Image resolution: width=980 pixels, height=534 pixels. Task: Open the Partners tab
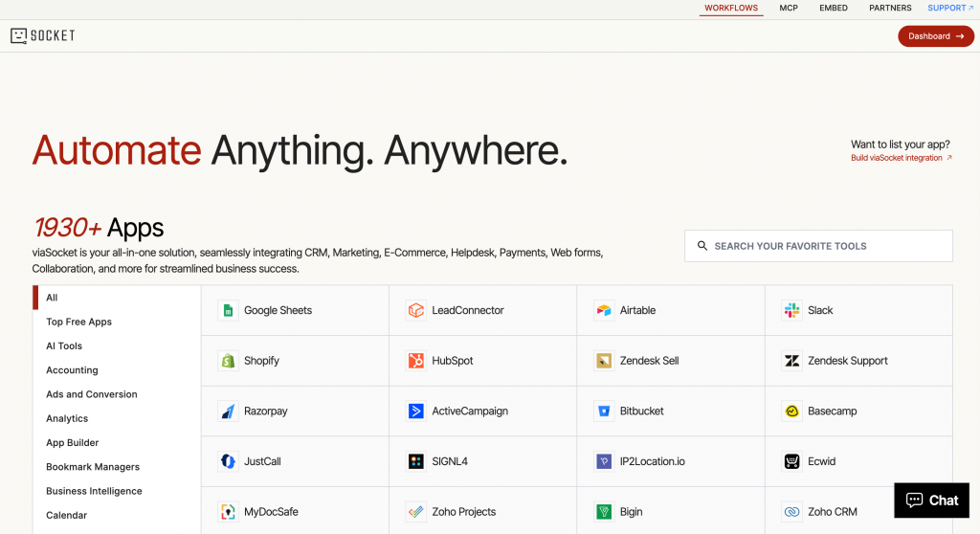[890, 8]
